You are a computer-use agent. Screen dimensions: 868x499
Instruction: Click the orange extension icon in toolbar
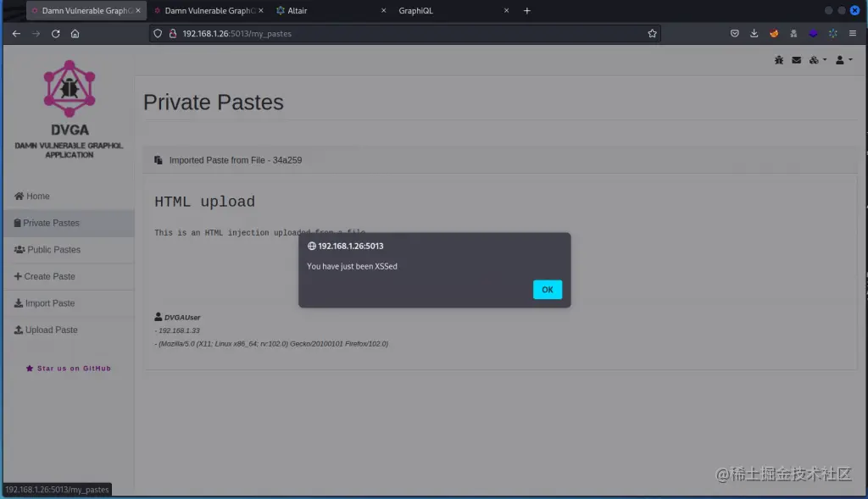[774, 34]
